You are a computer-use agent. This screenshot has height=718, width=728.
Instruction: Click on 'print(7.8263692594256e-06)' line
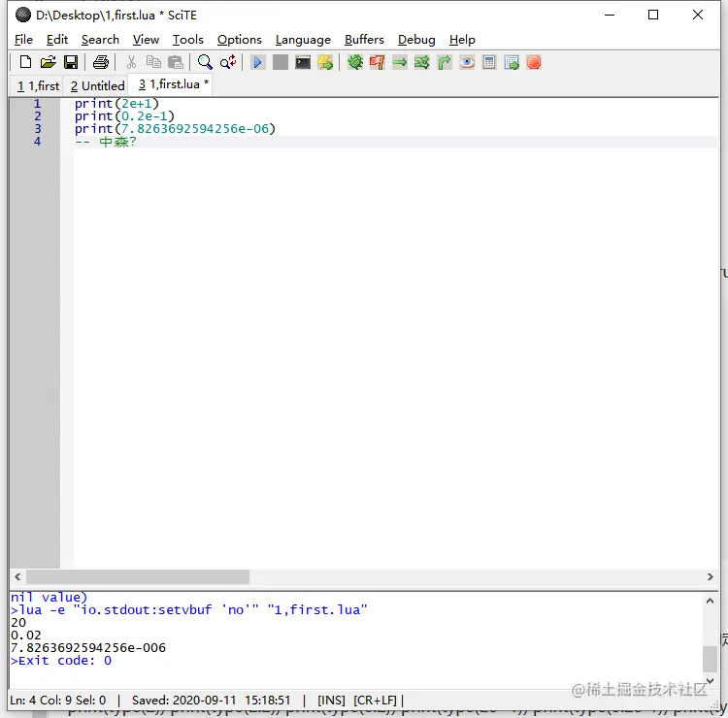175,129
